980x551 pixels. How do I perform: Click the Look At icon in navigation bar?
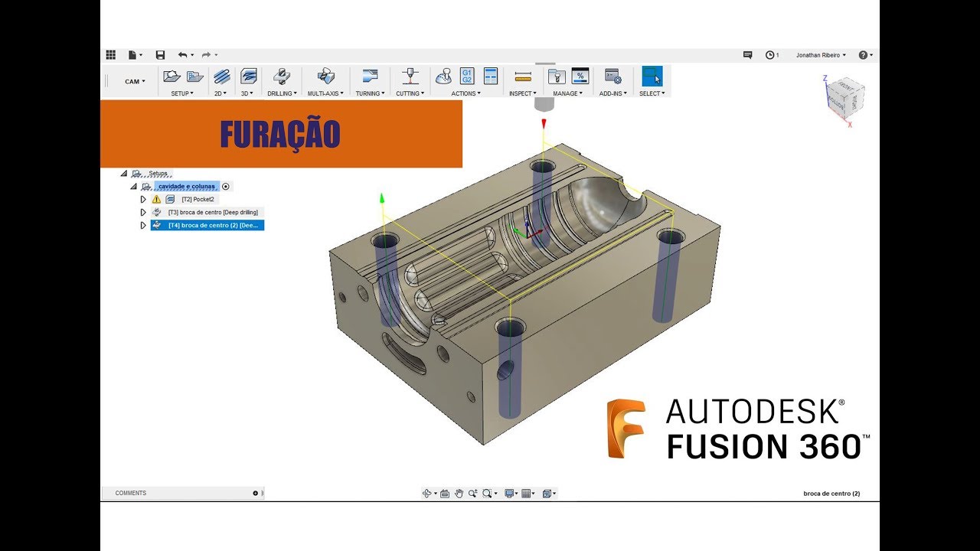click(x=446, y=494)
